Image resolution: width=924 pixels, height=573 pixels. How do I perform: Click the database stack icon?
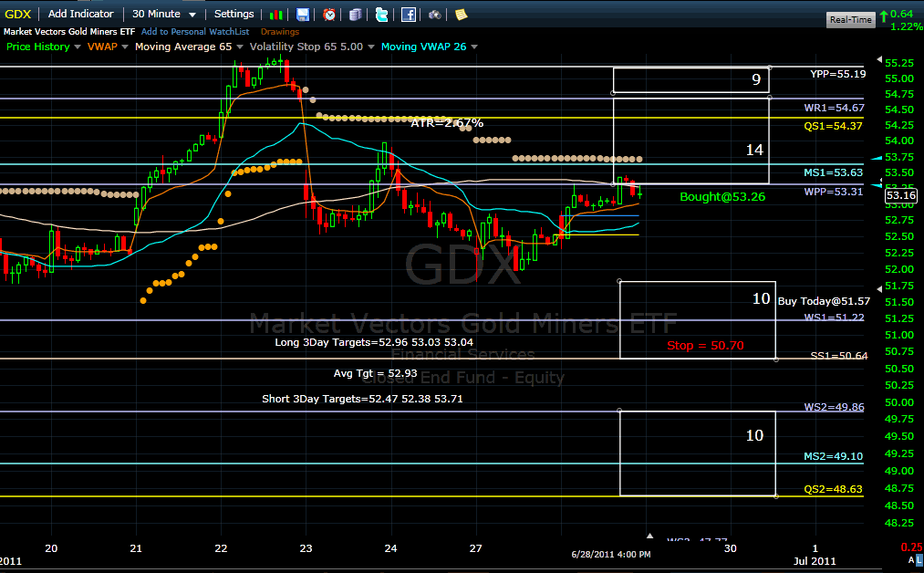click(x=355, y=15)
